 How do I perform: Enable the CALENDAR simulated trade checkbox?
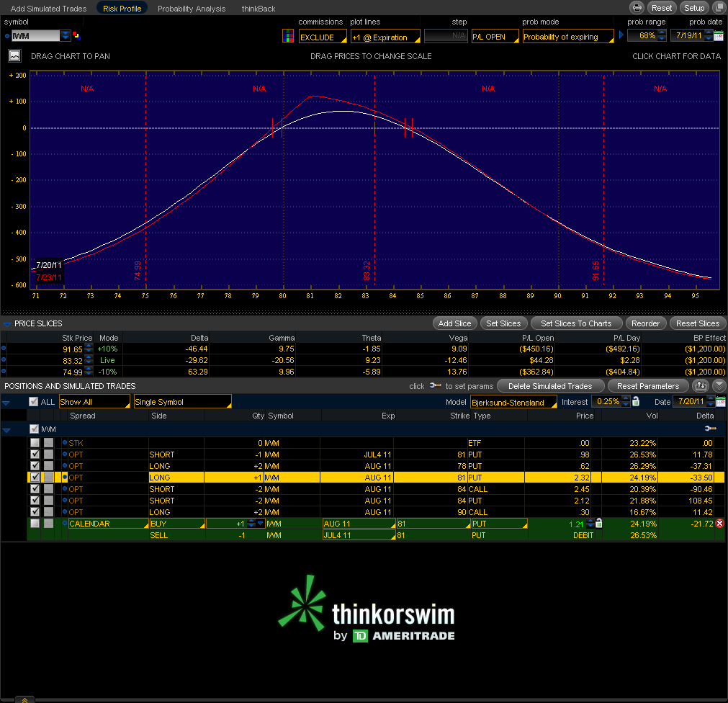coord(35,524)
